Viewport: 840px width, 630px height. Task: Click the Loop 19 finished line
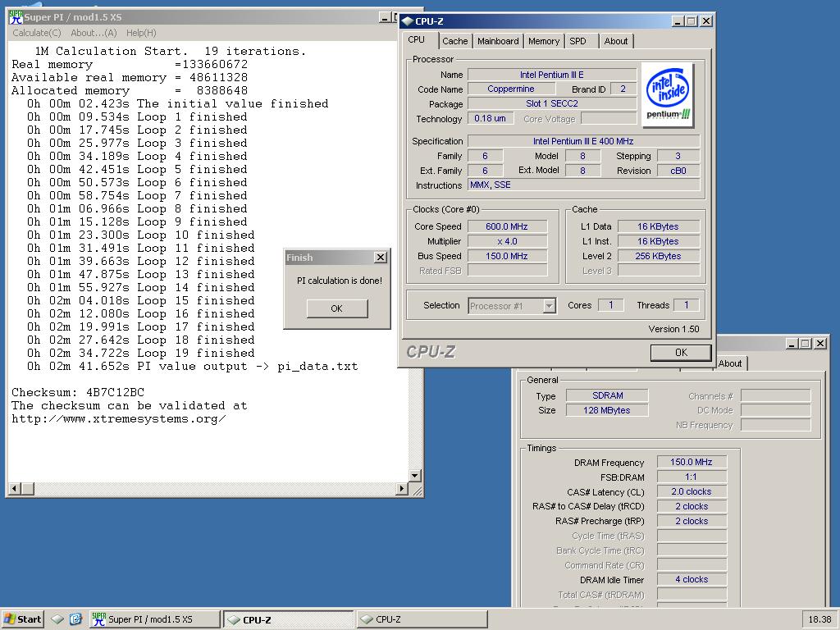click(x=140, y=353)
